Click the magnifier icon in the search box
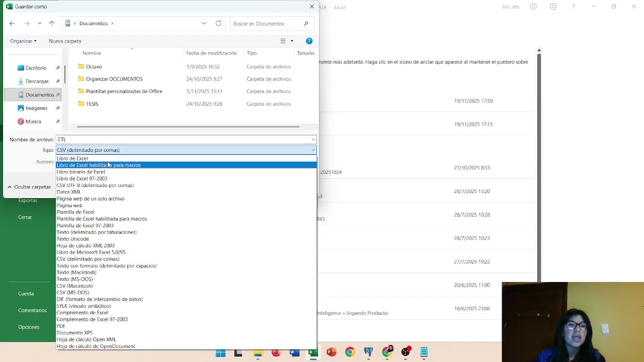The height and width of the screenshot is (362, 644). point(306,24)
